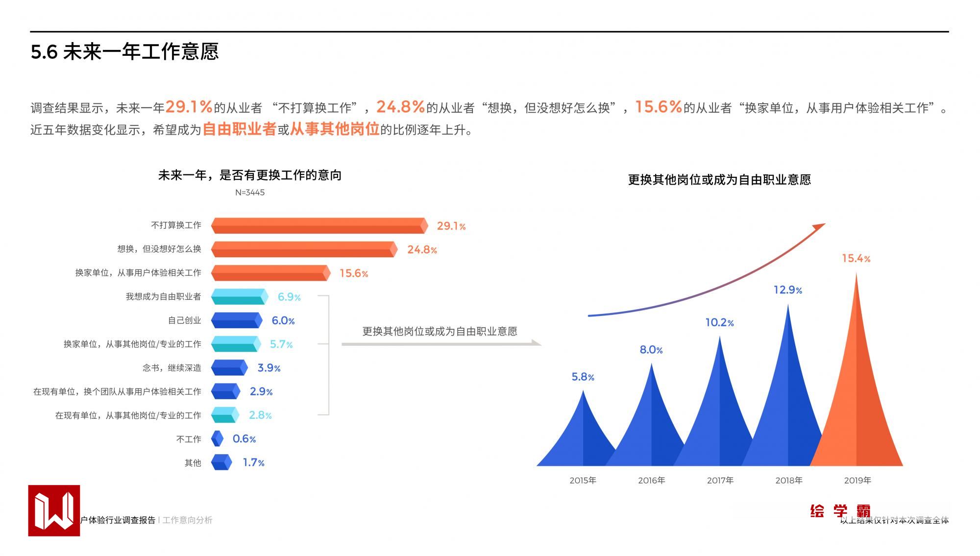This screenshot has width=980, height=556.
Task: Click the 户体验行业调查报告 footer text
Action: coord(118,520)
